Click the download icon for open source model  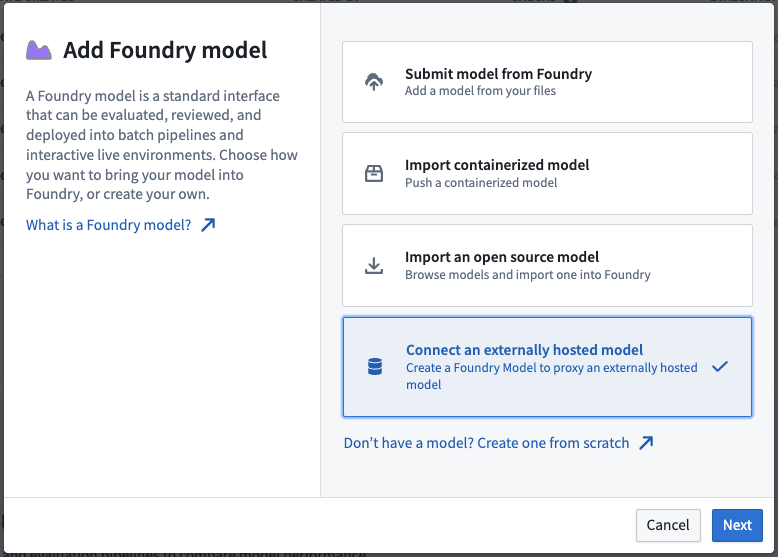tap(374, 265)
